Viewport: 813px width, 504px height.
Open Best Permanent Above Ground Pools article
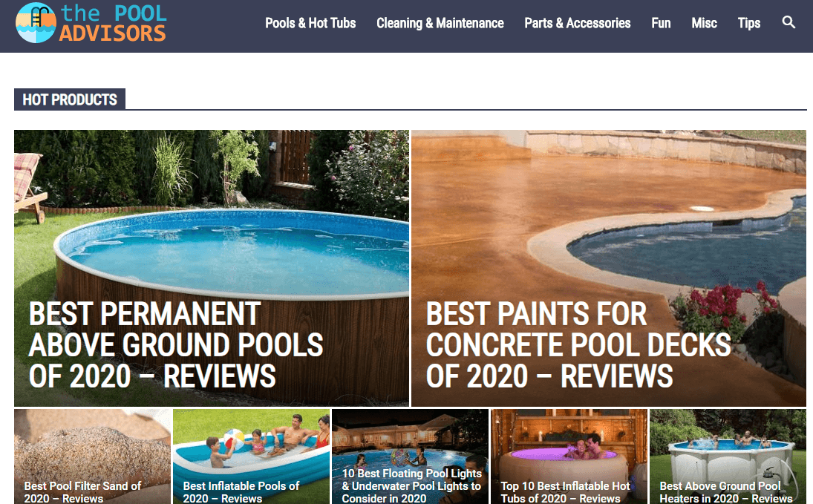coord(176,345)
